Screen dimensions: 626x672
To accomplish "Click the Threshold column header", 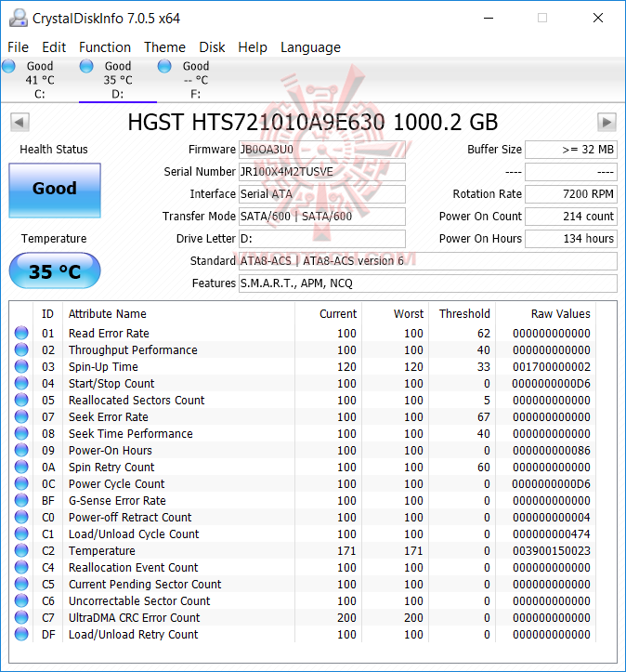I will pyautogui.click(x=464, y=314).
